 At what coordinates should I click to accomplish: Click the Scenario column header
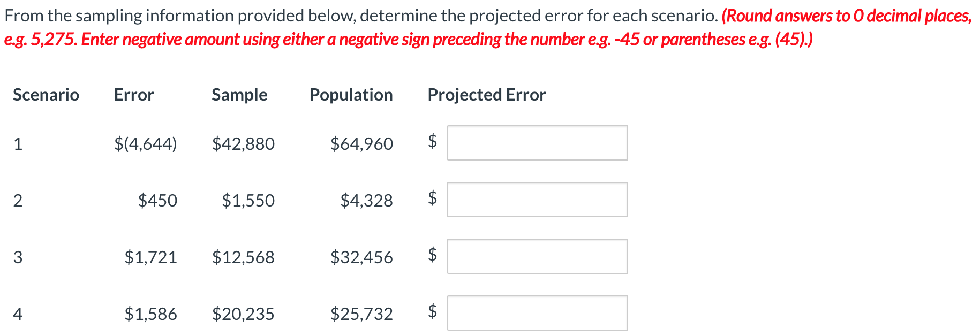(x=46, y=95)
